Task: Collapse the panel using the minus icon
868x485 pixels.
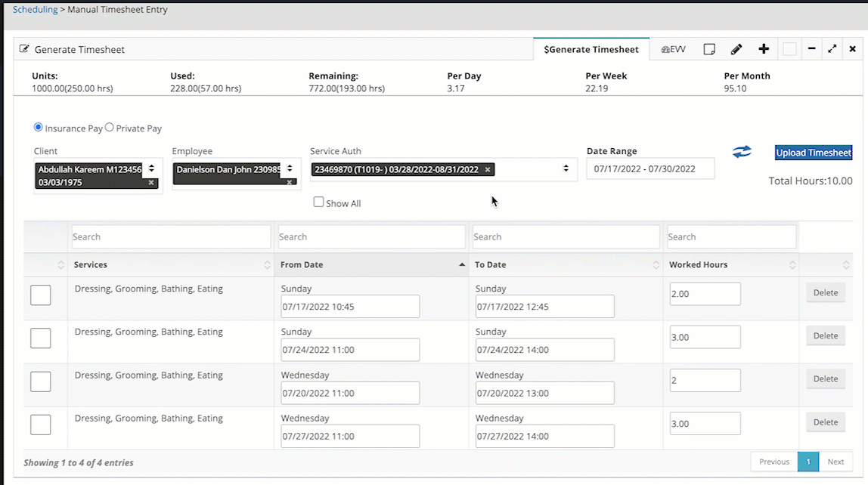Action: [811, 48]
